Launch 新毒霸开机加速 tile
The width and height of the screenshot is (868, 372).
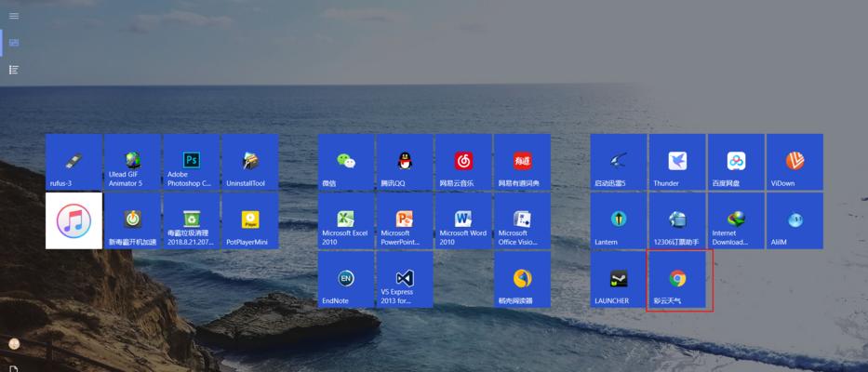coord(132,221)
